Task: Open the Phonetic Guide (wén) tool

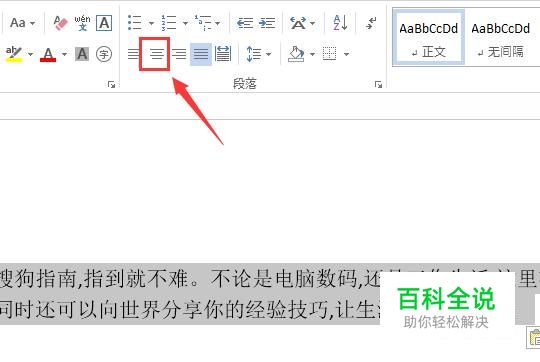Action: coord(82,23)
